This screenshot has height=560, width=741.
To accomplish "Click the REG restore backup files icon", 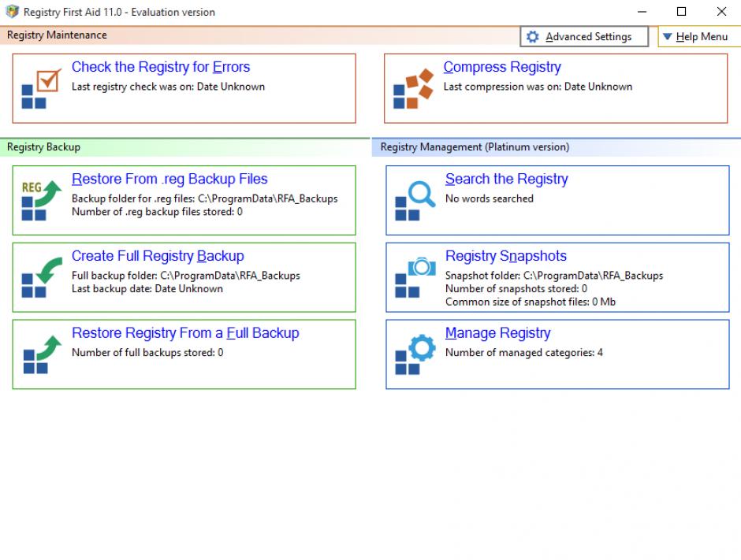I will pyautogui.click(x=42, y=201).
